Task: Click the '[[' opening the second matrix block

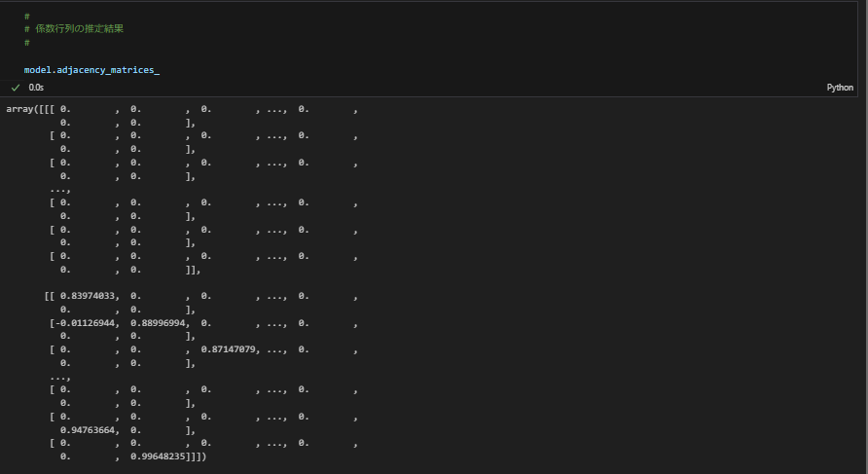Action: coord(50,296)
